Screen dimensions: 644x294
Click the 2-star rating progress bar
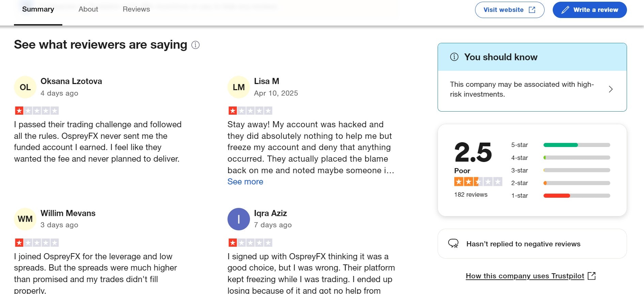pyautogui.click(x=577, y=183)
